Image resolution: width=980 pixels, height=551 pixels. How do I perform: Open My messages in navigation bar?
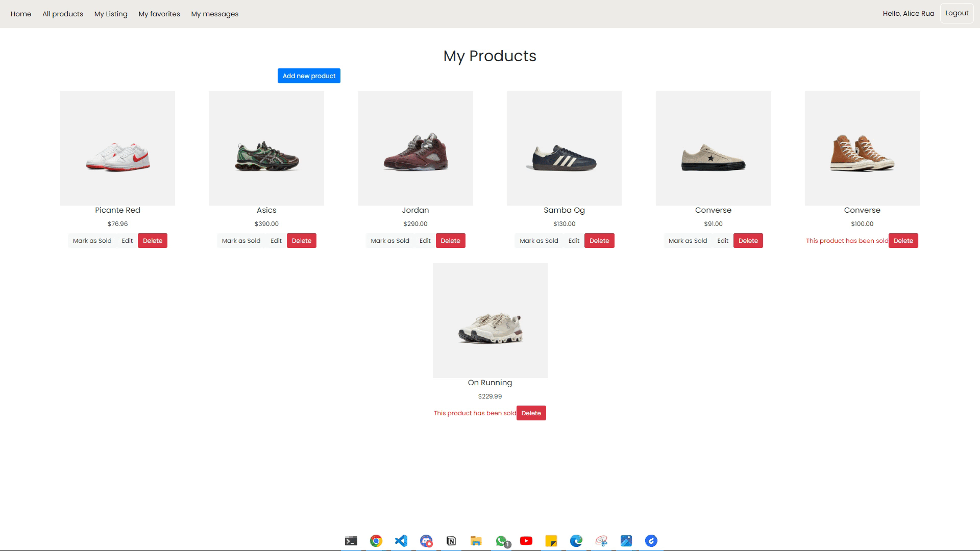(x=214, y=14)
